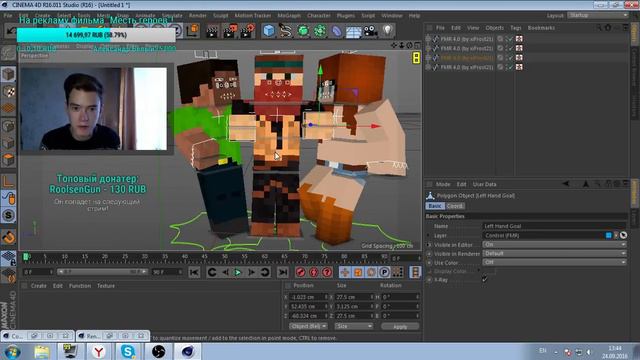This screenshot has width=640, height=360.
Task: Click tag icon of first FMR object
Action: 519,39
